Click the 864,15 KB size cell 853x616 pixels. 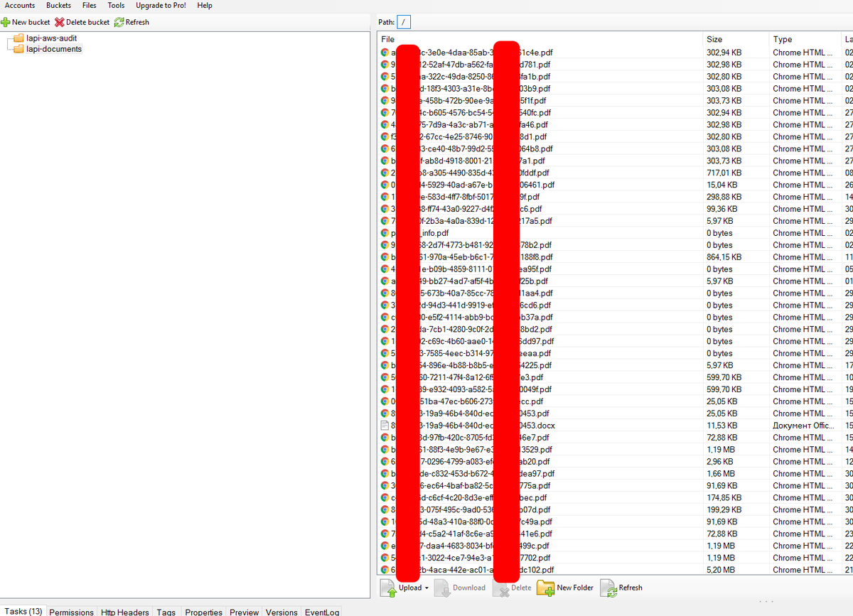point(724,257)
